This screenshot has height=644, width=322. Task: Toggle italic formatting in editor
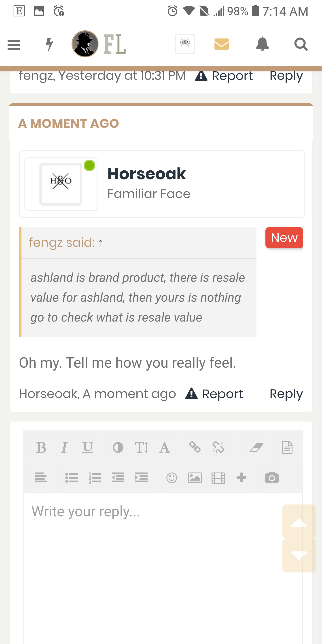click(64, 447)
